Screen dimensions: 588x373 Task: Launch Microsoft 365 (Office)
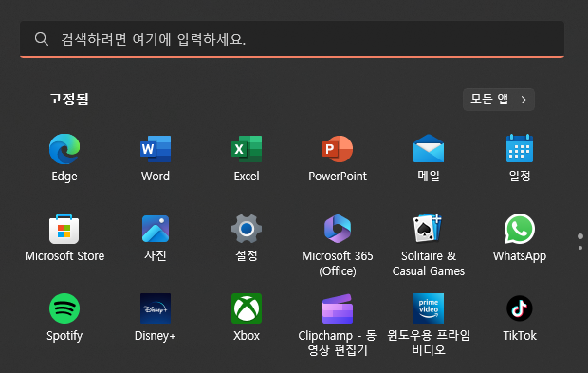338,229
